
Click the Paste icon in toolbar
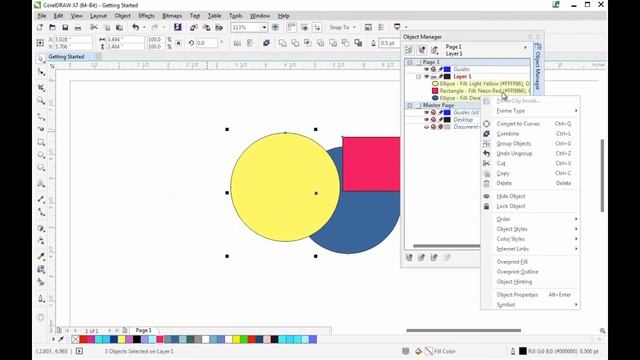(119, 27)
